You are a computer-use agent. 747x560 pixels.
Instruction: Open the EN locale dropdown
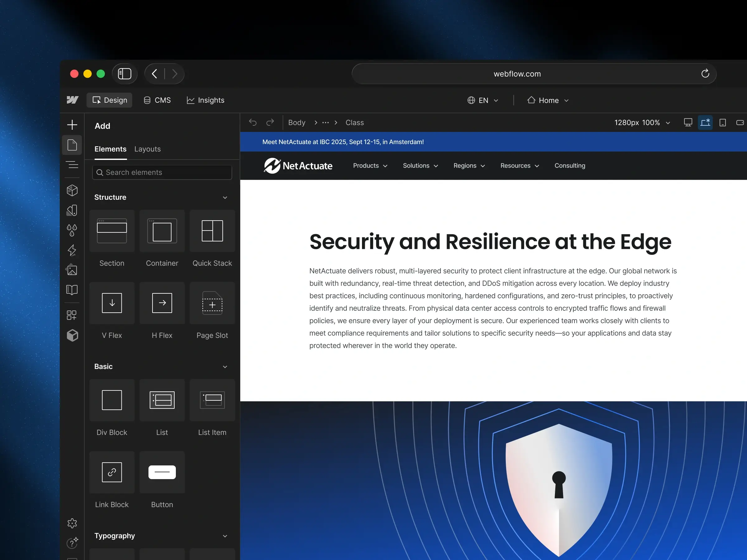pos(483,100)
